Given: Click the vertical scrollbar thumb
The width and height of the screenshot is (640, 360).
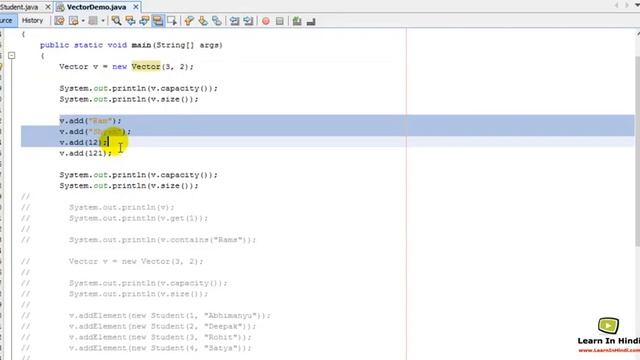Looking at the screenshot, I should pyautogui.click(x=637, y=151).
